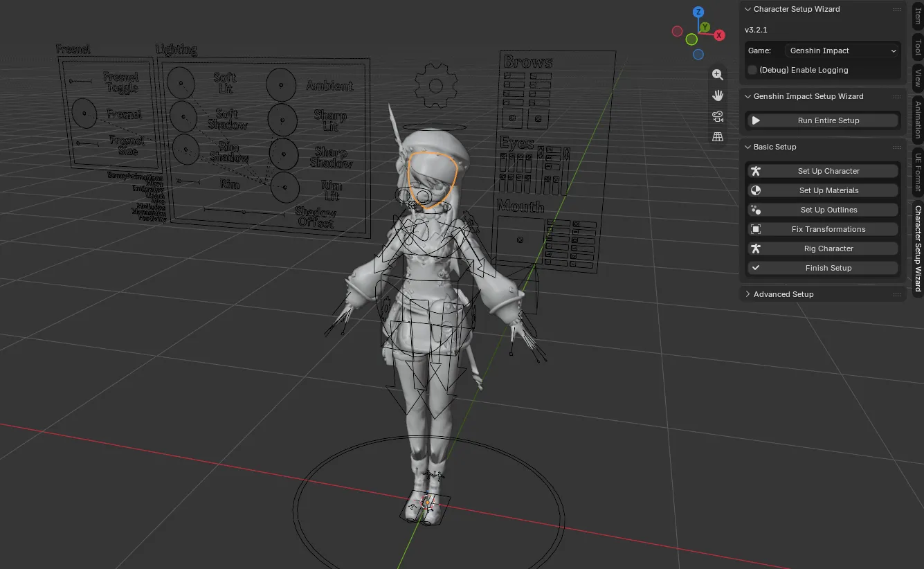Click the Set Up Outlines button
Image resolution: width=924 pixels, height=569 pixels.
tap(823, 210)
